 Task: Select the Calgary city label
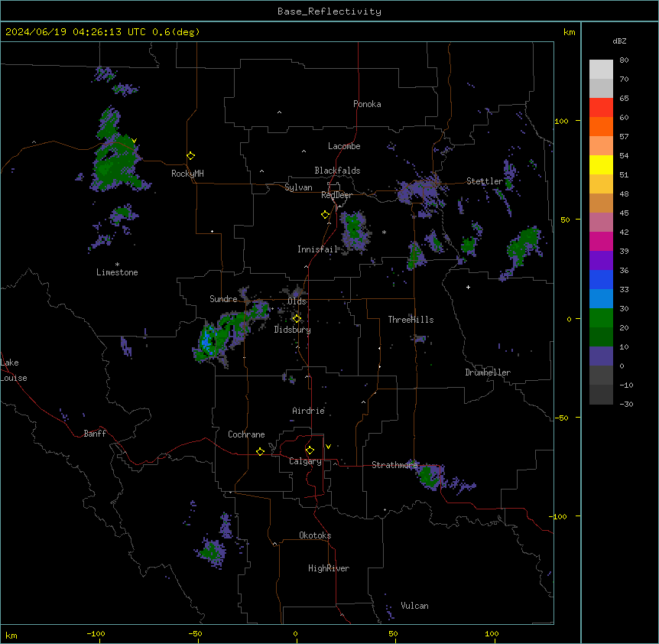[305, 461]
